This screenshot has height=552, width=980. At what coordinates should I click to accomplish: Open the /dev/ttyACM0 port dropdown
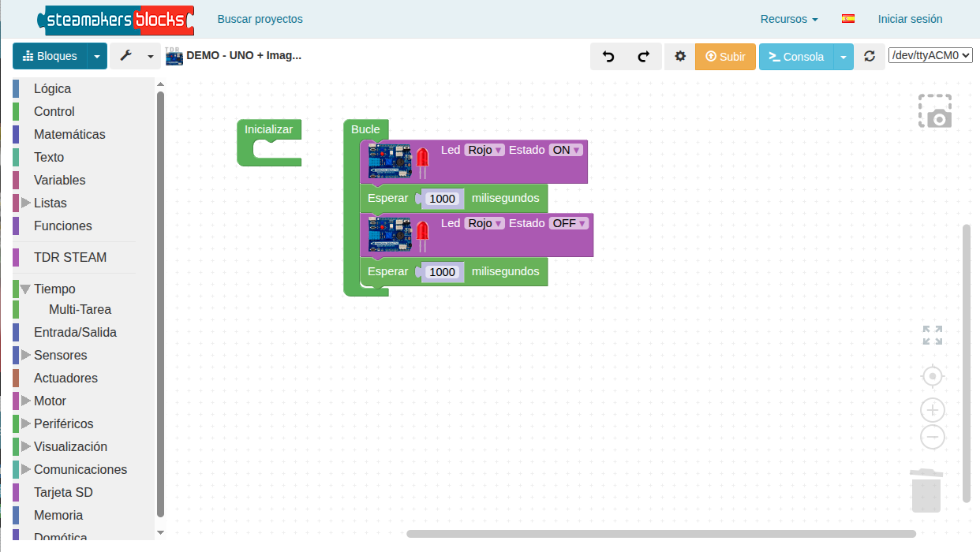tap(930, 56)
